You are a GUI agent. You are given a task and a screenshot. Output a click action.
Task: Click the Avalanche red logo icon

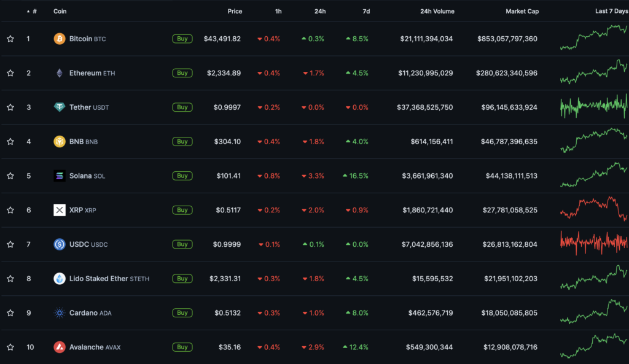tap(60, 347)
